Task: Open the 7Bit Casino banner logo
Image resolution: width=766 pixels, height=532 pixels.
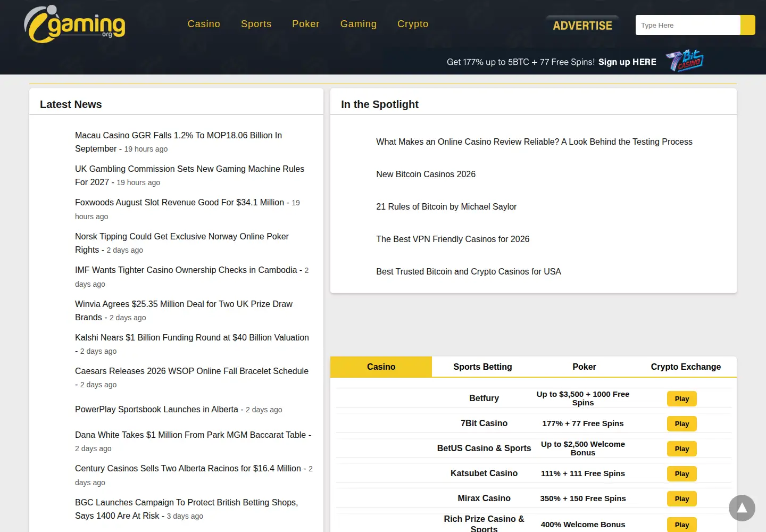Action: tap(685, 61)
